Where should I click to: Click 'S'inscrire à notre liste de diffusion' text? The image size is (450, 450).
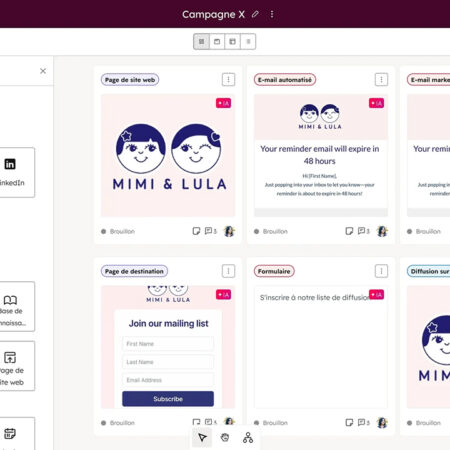[x=314, y=297]
